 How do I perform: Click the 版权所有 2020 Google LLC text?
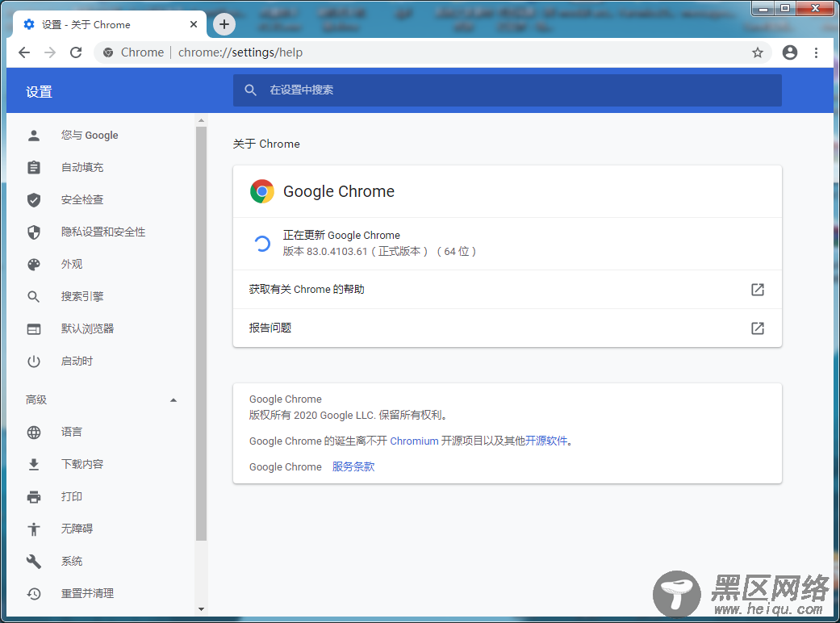pos(349,415)
